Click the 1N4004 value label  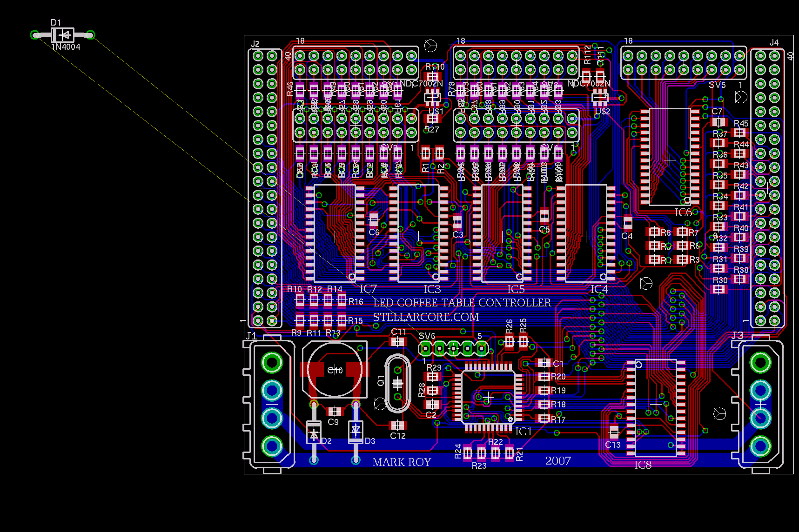(x=66, y=47)
